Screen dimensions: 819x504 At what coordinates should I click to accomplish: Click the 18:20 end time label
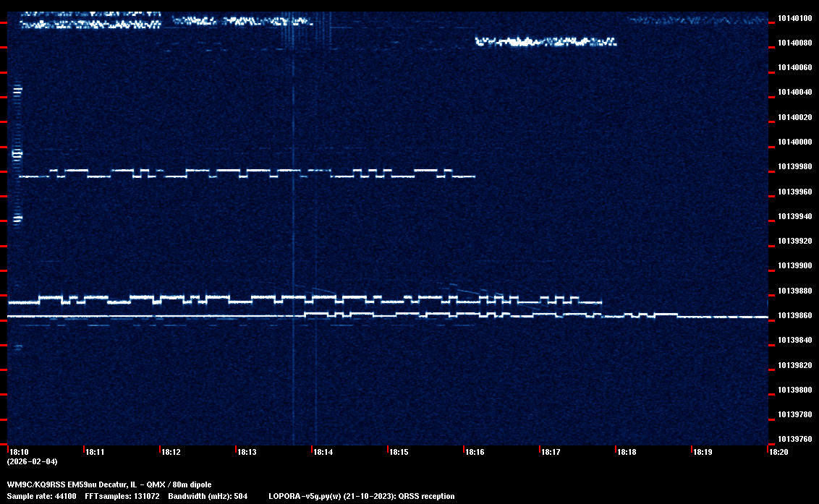(778, 452)
